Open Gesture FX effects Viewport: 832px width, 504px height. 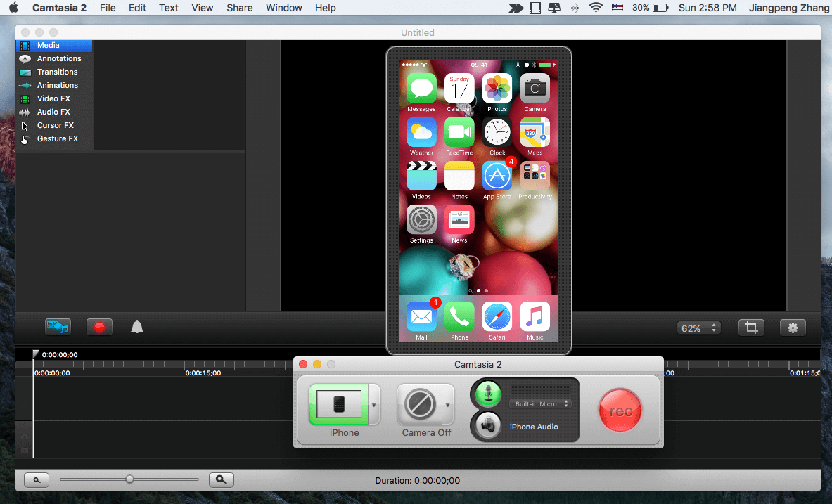pyautogui.click(x=57, y=138)
